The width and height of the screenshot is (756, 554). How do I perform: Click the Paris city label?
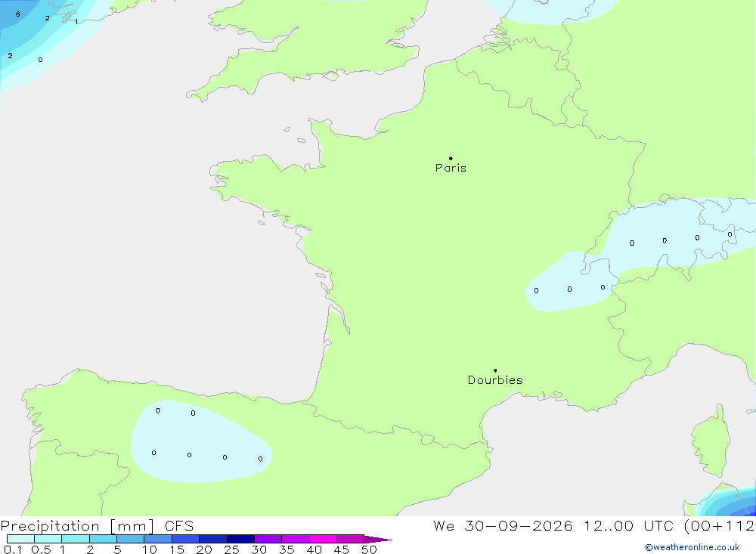point(451,168)
